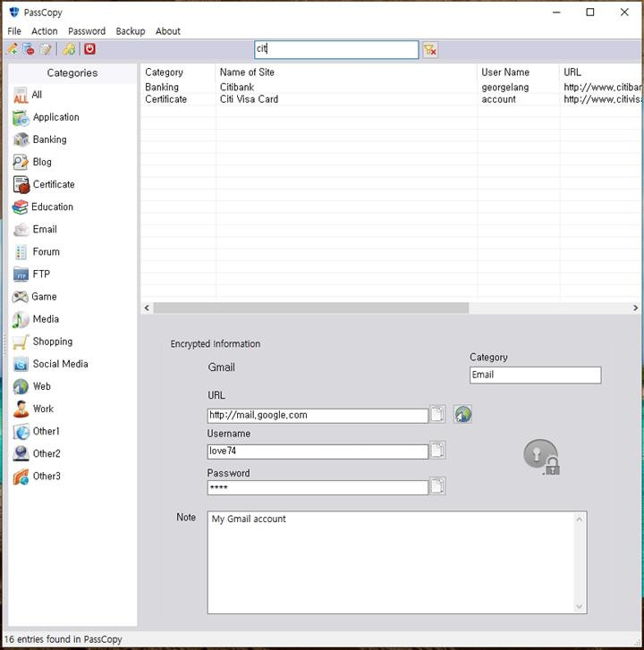Click the list scroll left arrow
The height and width of the screenshot is (650, 644).
tap(147, 308)
